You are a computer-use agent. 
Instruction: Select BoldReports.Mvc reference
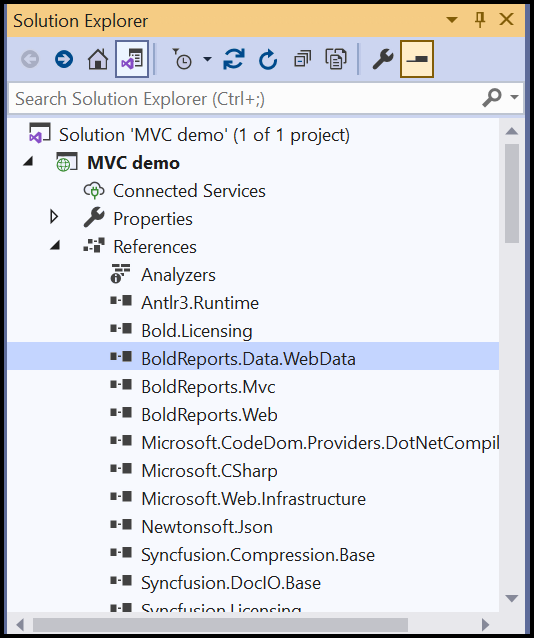(208, 387)
